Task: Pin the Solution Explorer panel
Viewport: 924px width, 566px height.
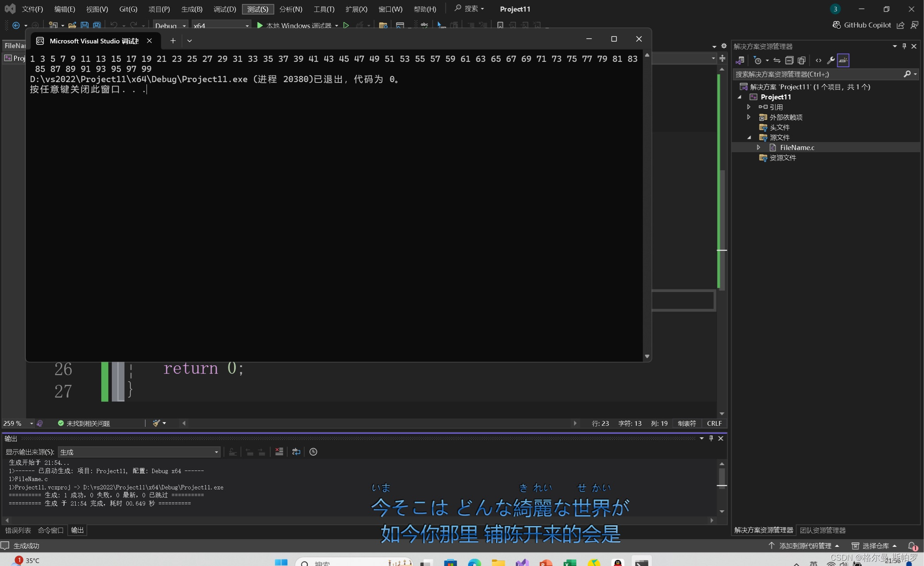Action: [x=904, y=46]
